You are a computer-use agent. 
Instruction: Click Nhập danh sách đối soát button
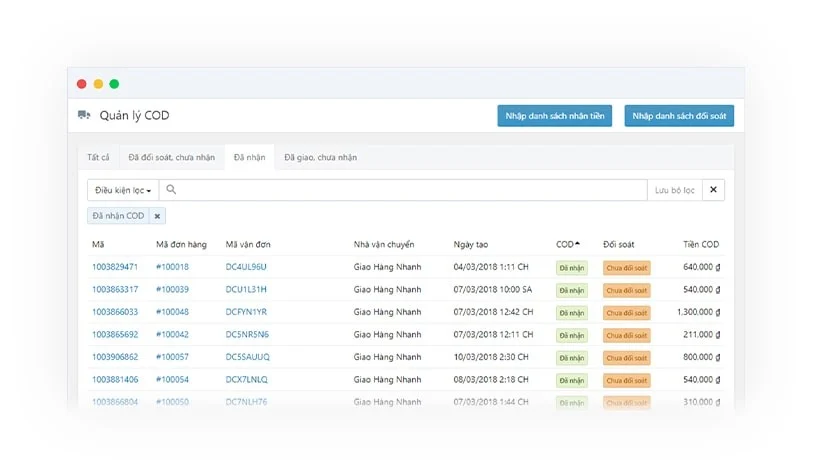click(679, 116)
